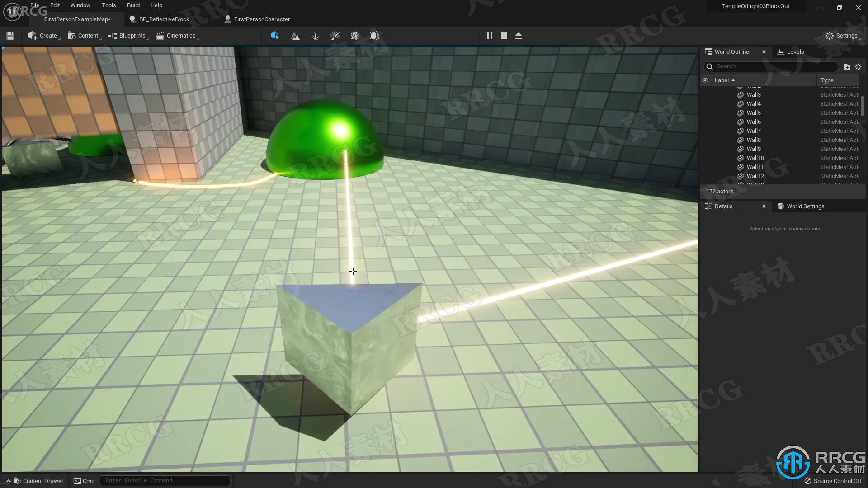Open the Content dropdown
Viewport: 868px width, 488px height.
coord(84,36)
